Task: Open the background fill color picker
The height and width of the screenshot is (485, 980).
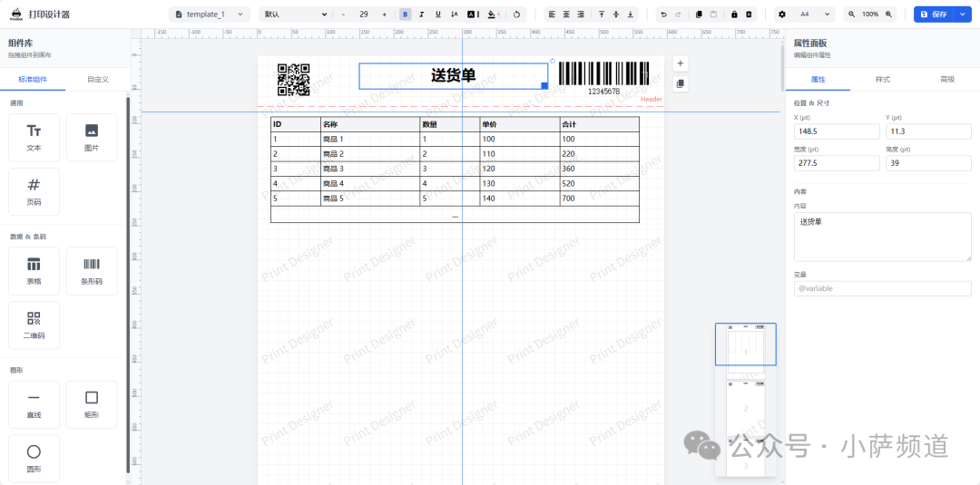Action: pos(493,15)
